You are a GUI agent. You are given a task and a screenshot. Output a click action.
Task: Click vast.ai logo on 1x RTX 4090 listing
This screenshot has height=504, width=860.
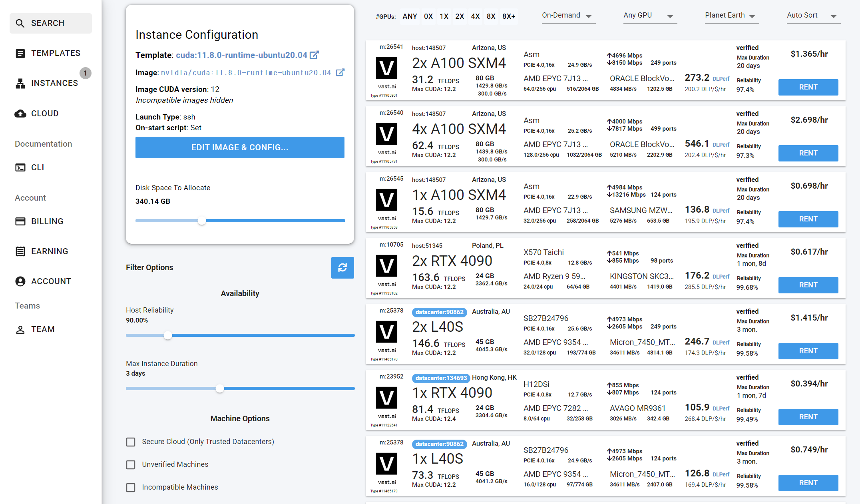[x=386, y=398]
